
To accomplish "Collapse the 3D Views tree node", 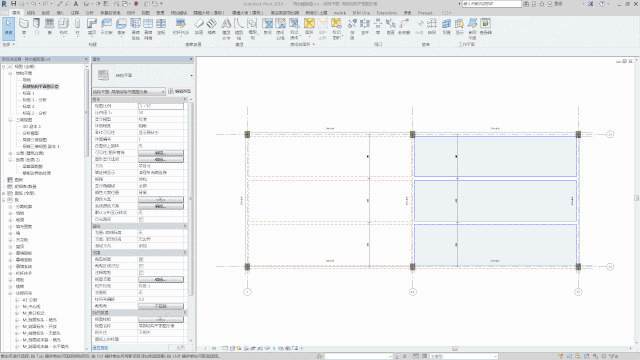I will (x=10, y=120).
